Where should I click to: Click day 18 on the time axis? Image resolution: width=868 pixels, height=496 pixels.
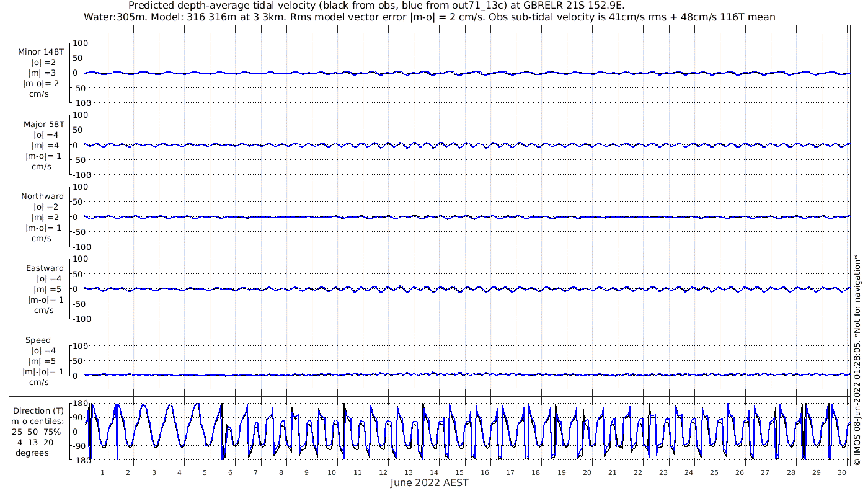click(536, 472)
